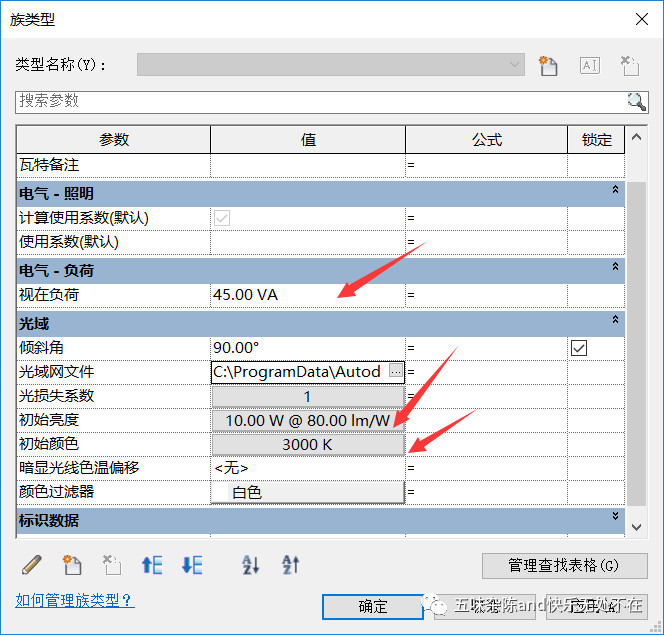Move parameter up with the up-arrow icon
This screenshot has width=664, height=635.
[152, 565]
